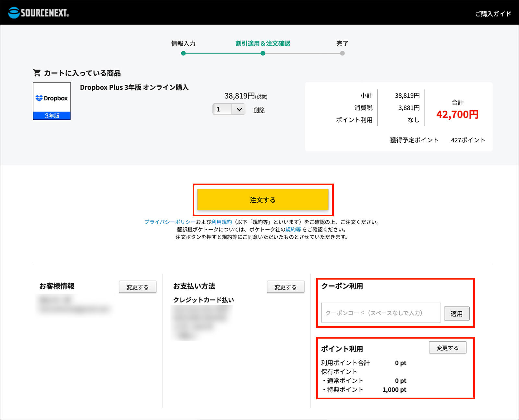This screenshot has height=420, width=519.
Task: Click the クレジットカード払い text
Action: [204, 300]
